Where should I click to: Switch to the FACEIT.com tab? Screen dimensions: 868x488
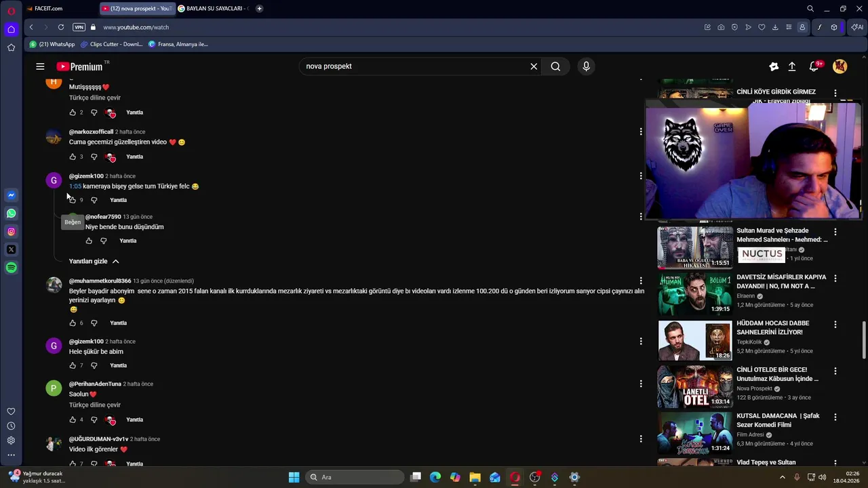click(60, 8)
